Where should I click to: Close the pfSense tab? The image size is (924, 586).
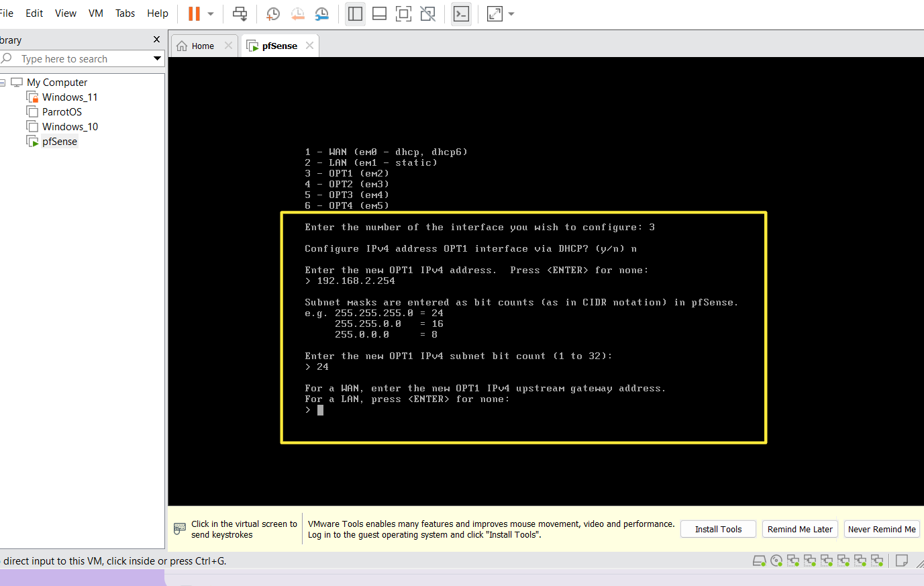(x=309, y=46)
